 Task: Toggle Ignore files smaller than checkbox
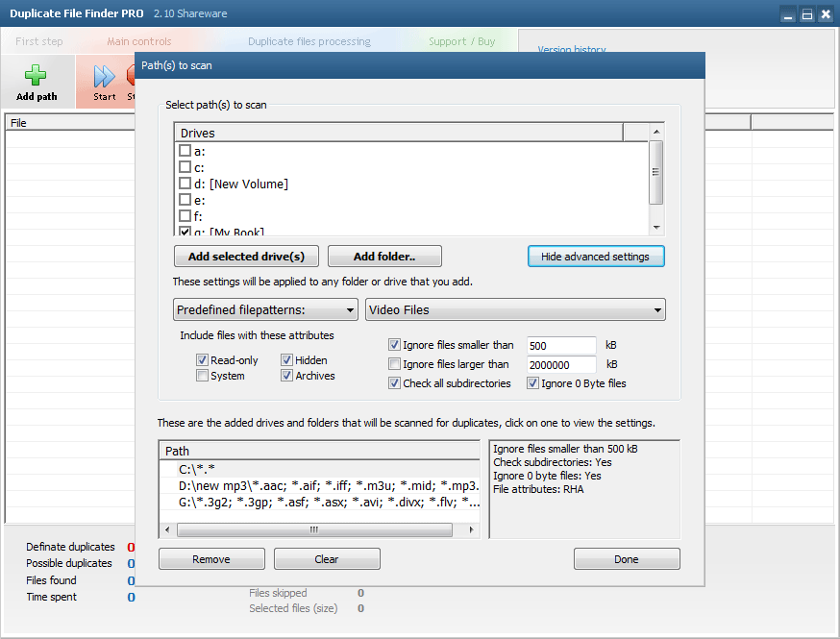pyautogui.click(x=394, y=344)
